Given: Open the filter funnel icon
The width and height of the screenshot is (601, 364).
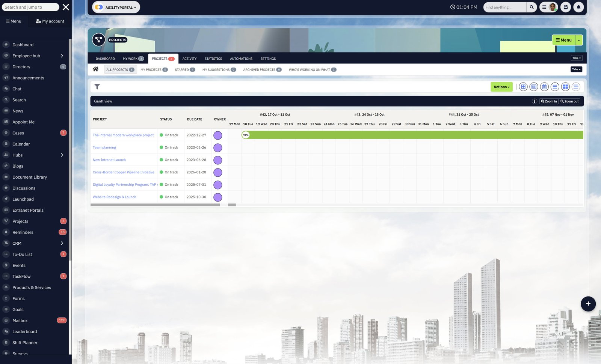Looking at the screenshot, I should pos(97,87).
